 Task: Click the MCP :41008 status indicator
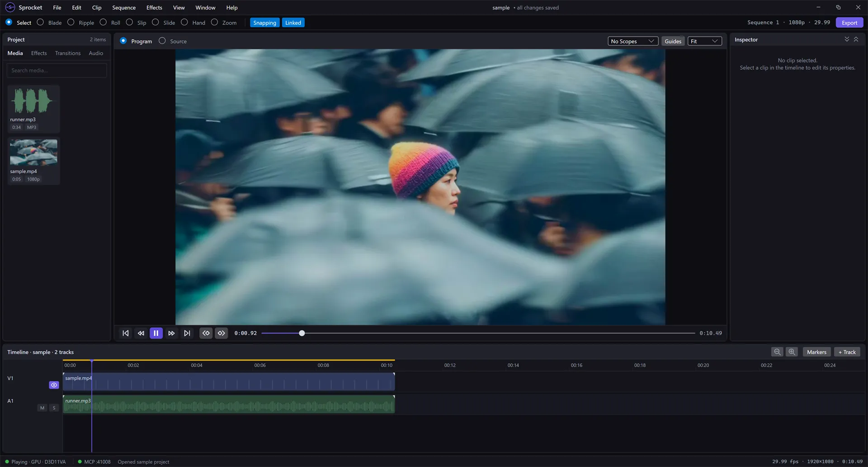pyautogui.click(x=94, y=462)
